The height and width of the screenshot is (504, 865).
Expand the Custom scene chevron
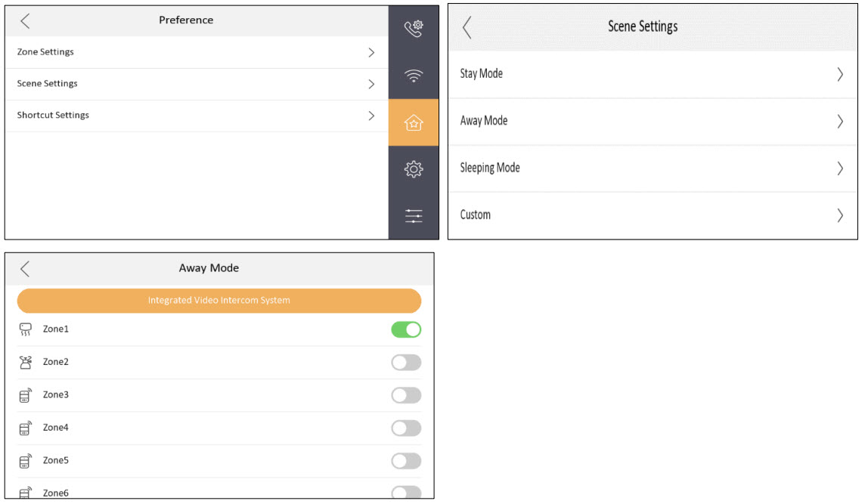coord(839,215)
